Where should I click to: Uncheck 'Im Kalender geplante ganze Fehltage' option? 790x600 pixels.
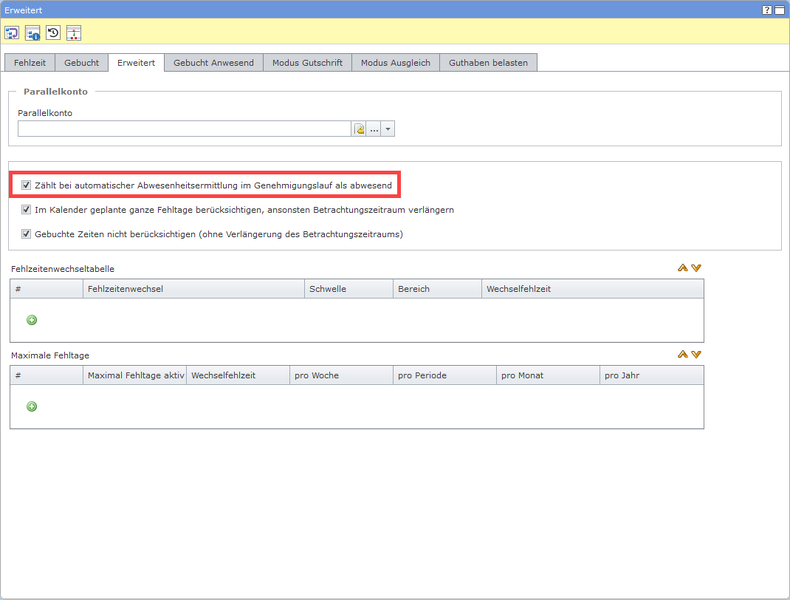click(26, 210)
